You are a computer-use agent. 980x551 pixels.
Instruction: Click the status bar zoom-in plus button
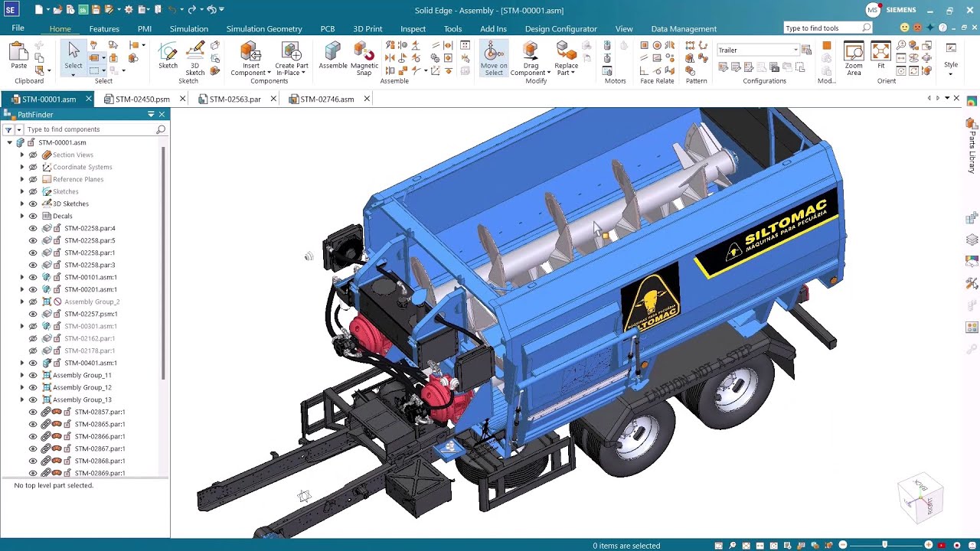tap(929, 546)
